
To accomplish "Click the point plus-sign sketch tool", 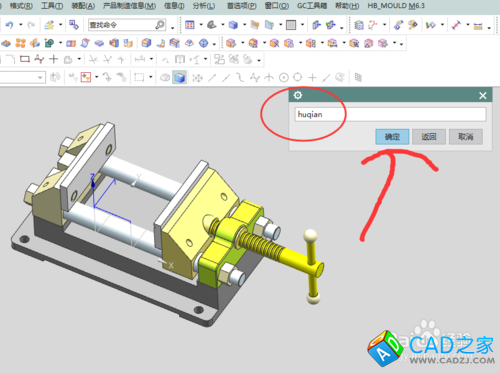I will (x=53, y=59).
